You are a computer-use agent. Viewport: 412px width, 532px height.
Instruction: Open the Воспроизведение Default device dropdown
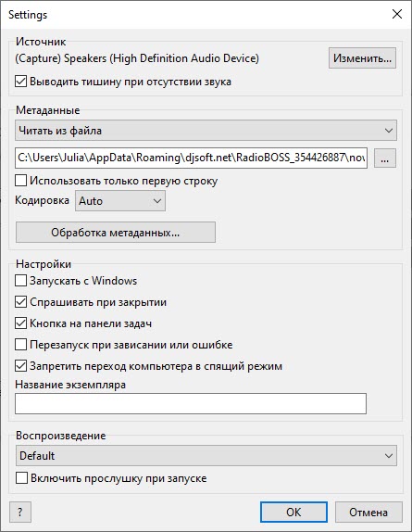tap(206, 456)
